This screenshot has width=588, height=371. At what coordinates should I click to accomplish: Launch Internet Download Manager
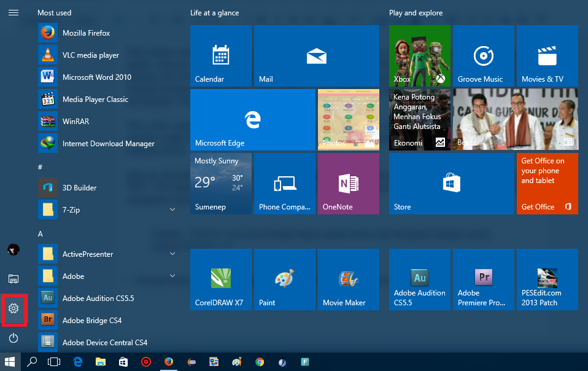107,144
